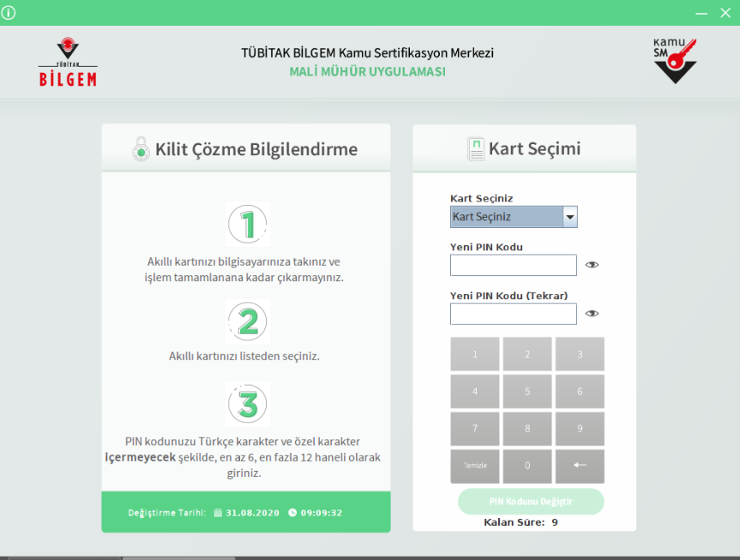Select the Kart Seçiniz combo box field
The height and width of the screenshot is (560, 740).
coord(514,217)
